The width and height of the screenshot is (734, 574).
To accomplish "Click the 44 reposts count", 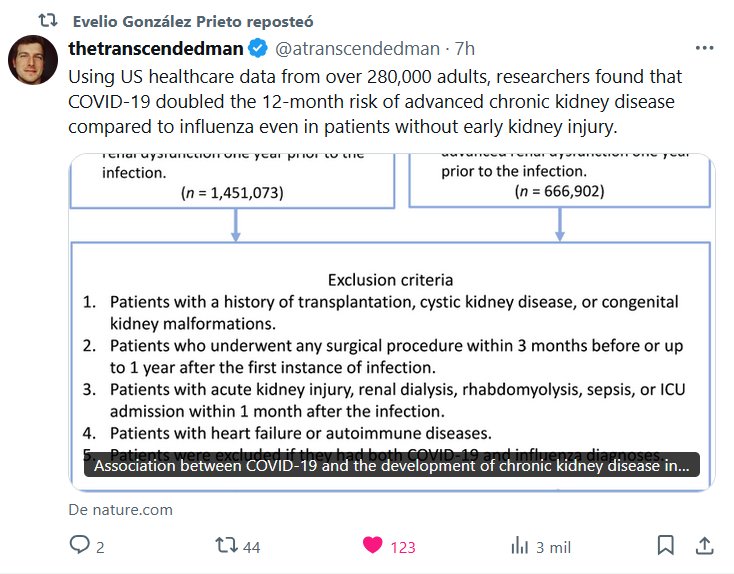I will [x=251, y=547].
